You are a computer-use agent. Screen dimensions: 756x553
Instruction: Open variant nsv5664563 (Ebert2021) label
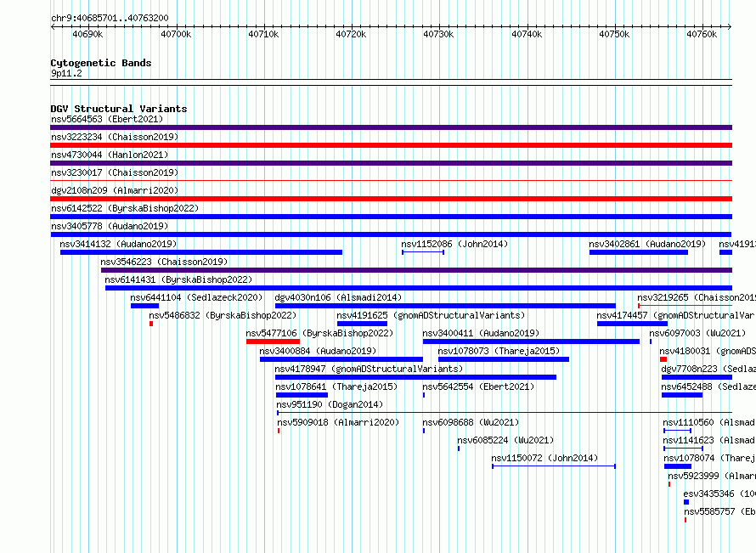point(107,119)
